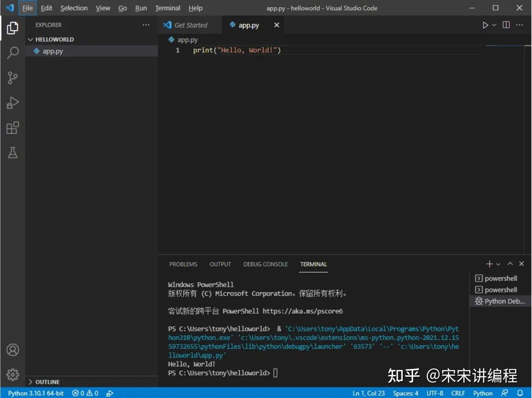
Task: Open the new terminal launch profile dropdown
Action: click(x=498, y=264)
